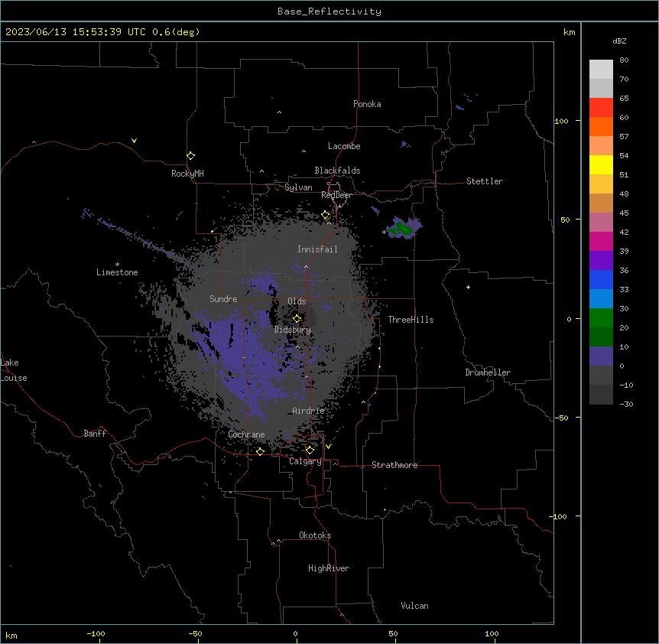Click the yellow station marker above Didsbury
This screenshot has height=644, width=659.
(297, 319)
